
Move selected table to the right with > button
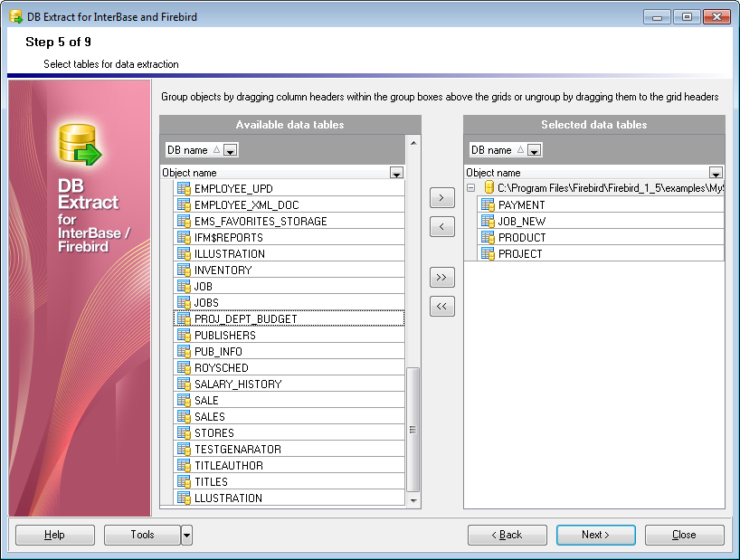point(441,198)
